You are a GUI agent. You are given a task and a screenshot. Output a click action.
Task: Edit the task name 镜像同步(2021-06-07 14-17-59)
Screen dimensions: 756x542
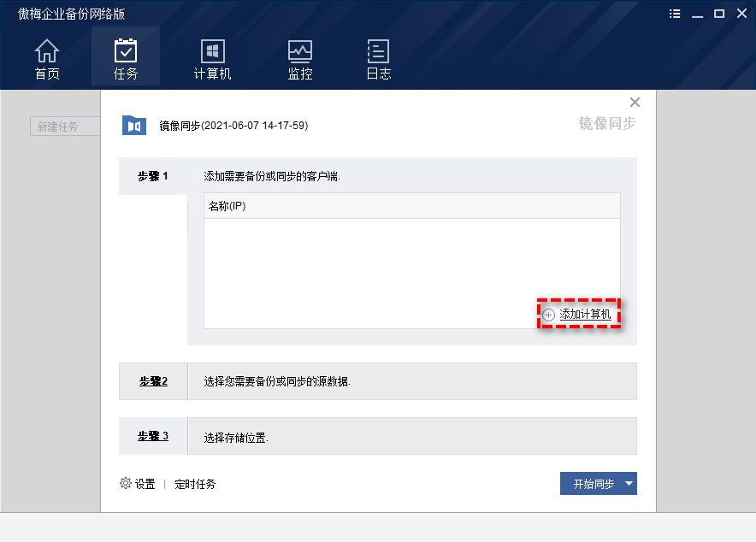coord(233,126)
